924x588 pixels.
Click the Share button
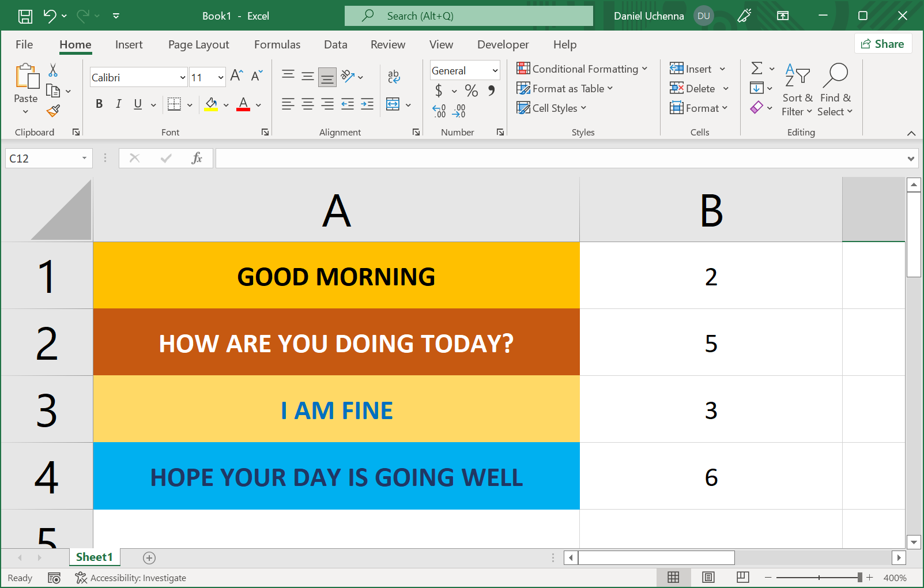tap(883, 43)
